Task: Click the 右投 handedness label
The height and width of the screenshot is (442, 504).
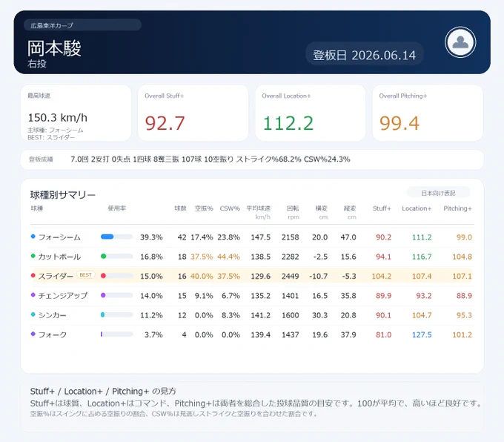Action: 37,64
